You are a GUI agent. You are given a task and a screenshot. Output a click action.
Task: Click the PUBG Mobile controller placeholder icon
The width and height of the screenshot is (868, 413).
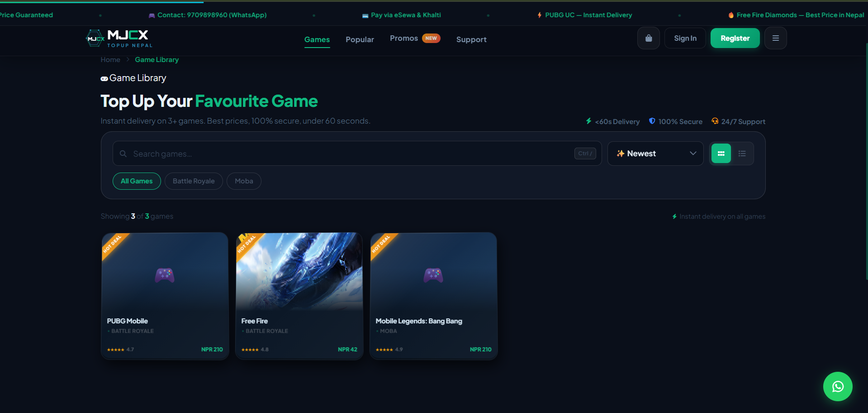point(165,275)
